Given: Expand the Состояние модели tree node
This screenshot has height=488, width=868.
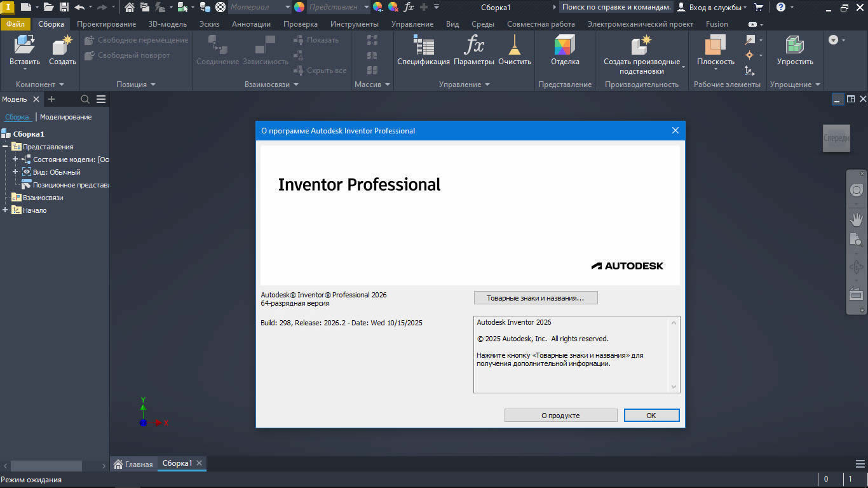Looking at the screenshot, I should point(15,159).
